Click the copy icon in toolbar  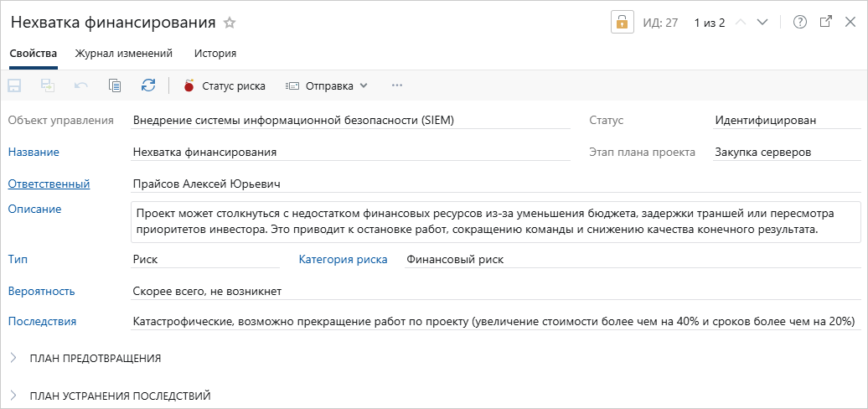(115, 85)
